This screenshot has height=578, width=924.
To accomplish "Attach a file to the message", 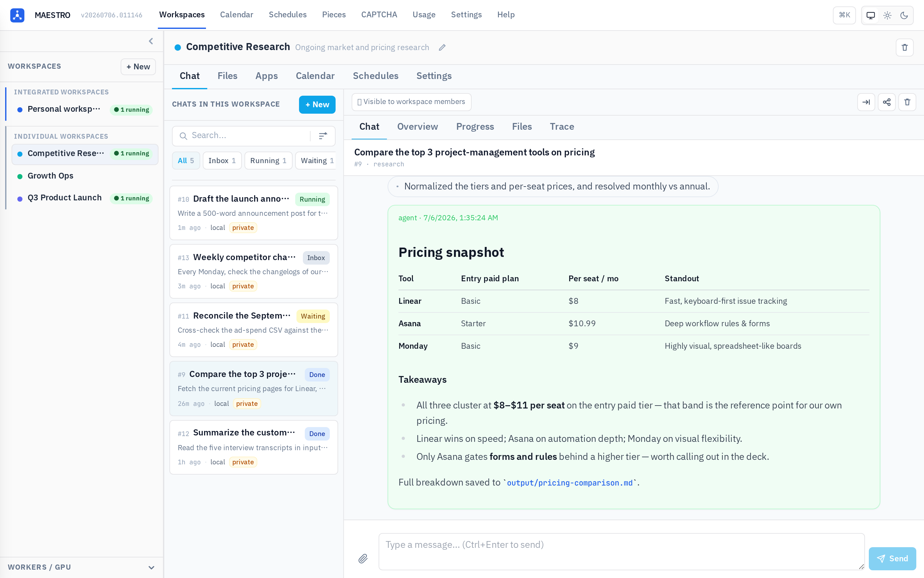I will pos(363,558).
